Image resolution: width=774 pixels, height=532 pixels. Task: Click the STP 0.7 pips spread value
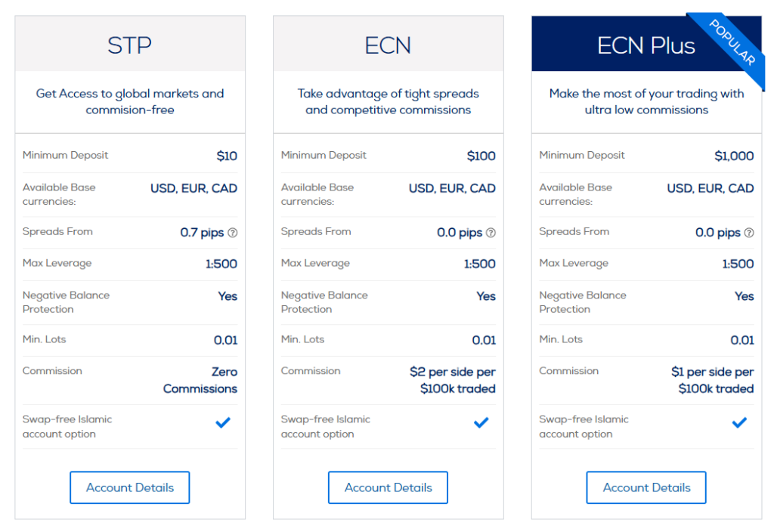click(x=202, y=233)
